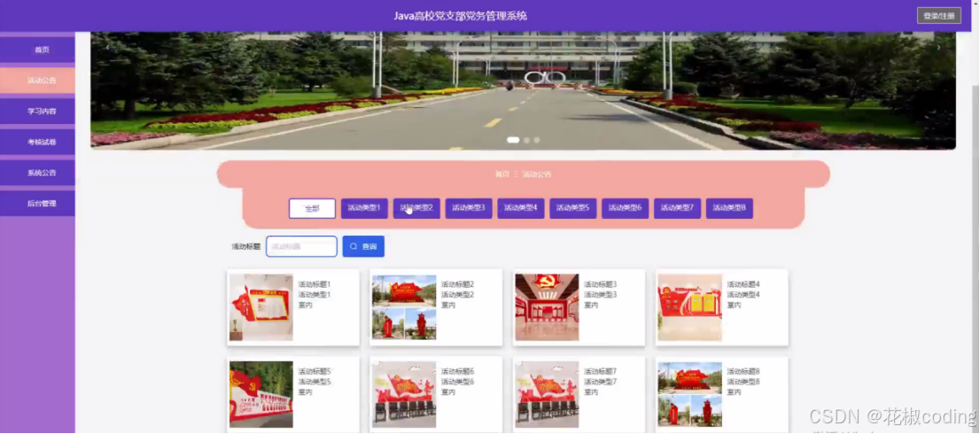
Task: Filter by 活动类型6
Action: (x=625, y=208)
